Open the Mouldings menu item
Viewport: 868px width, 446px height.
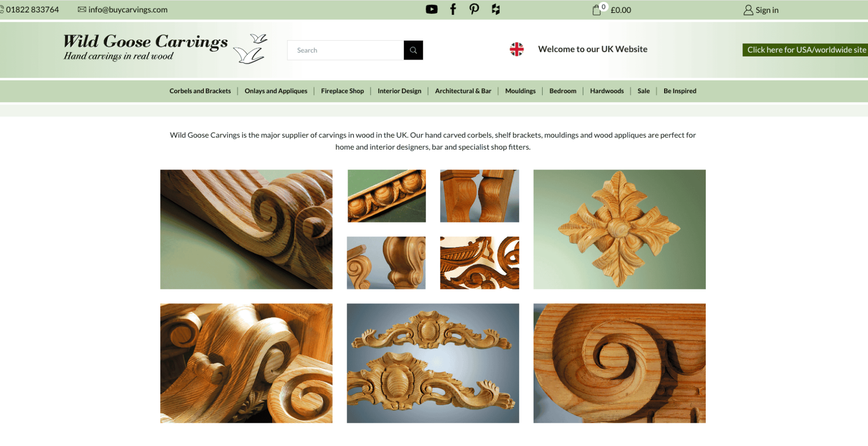click(x=520, y=91)
